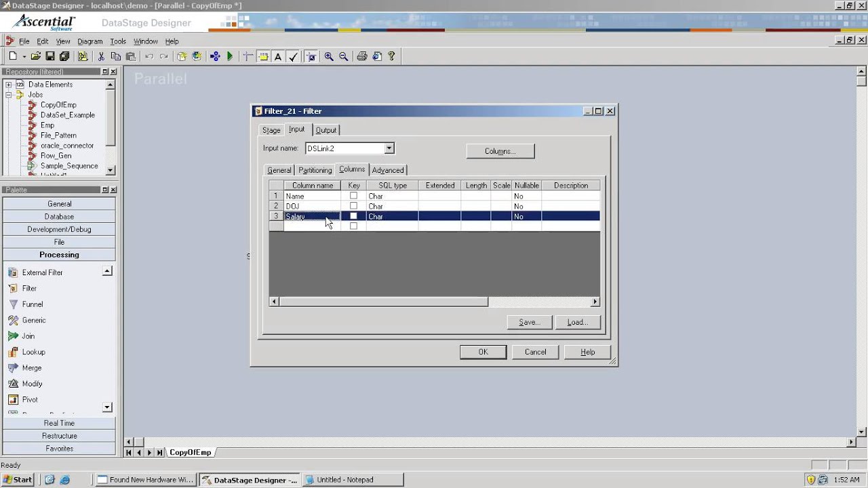Click the Save... button
The width and height of the screenshot is (868, 488).
pos(530,322)
